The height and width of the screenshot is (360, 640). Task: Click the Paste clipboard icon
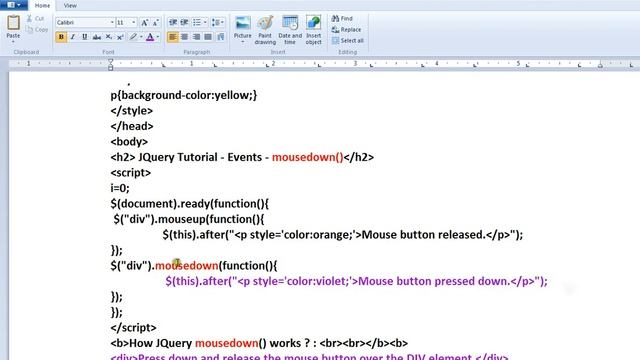13,22
